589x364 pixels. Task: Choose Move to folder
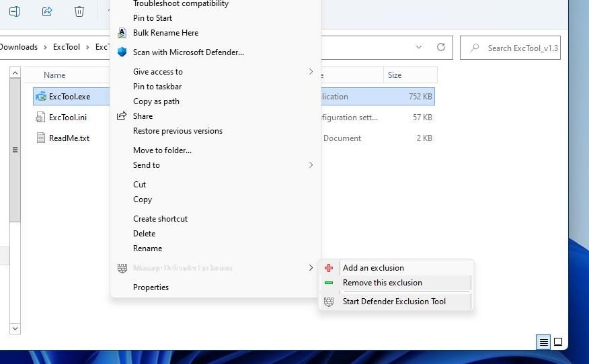(x=162, y=150)
